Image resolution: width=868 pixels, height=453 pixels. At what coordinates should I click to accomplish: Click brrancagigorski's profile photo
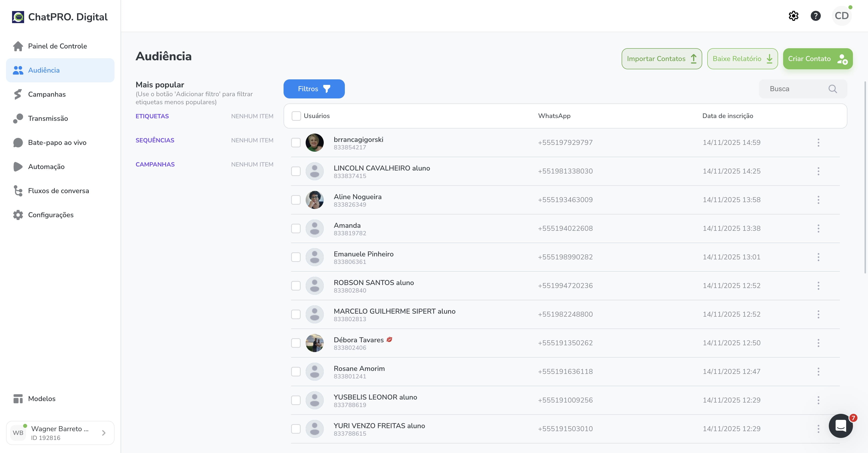[314, 142]
